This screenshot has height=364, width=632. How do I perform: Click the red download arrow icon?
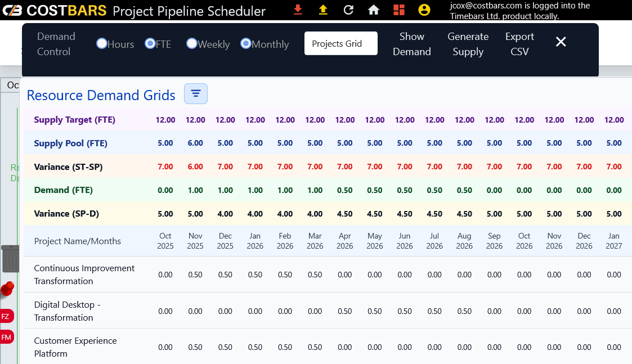(298, 10)
